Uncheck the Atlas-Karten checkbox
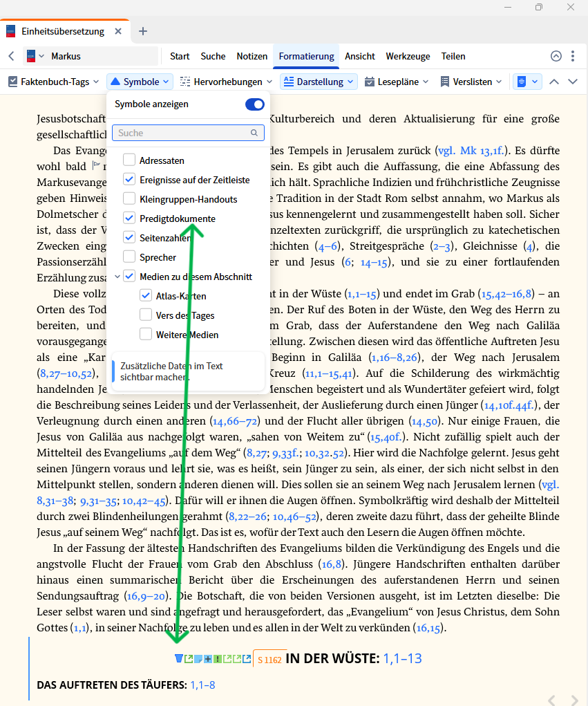 click(146, 295)
